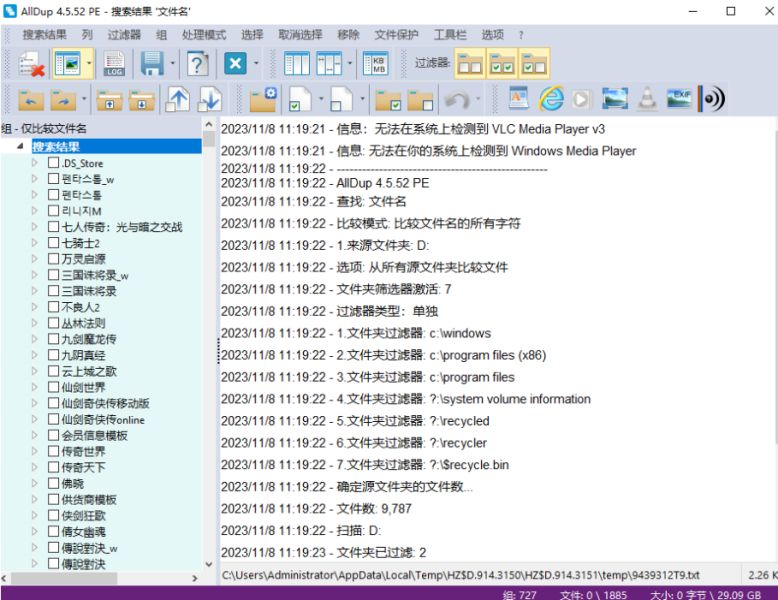
Task: Open the question mark help icon
Action: (x=197, y=64)
